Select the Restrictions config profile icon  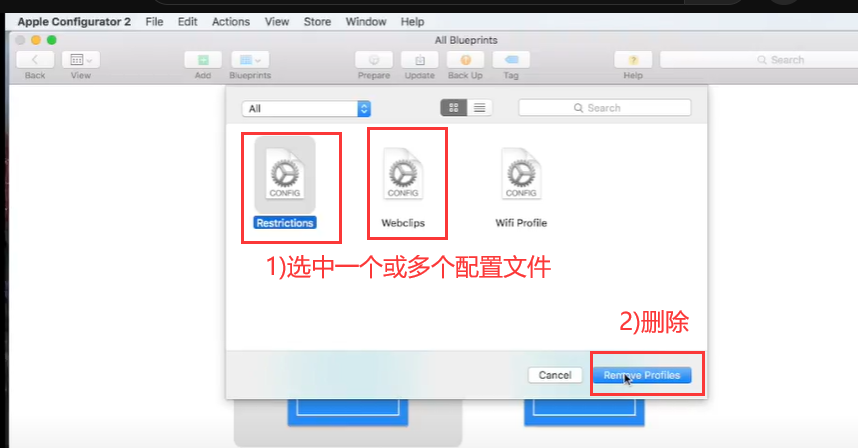pos(285,174)
